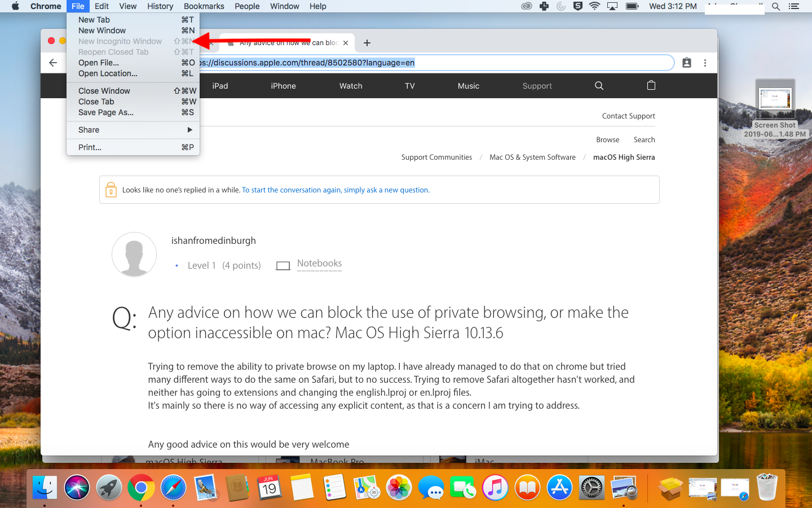
Task: Expand the Share submenu
Action: point(133,130)
